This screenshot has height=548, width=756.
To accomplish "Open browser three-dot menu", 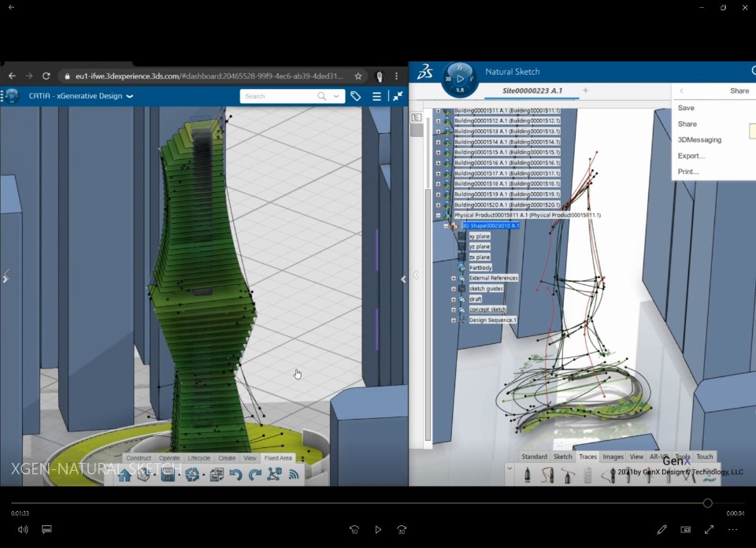I will click(x=396, y=76).
